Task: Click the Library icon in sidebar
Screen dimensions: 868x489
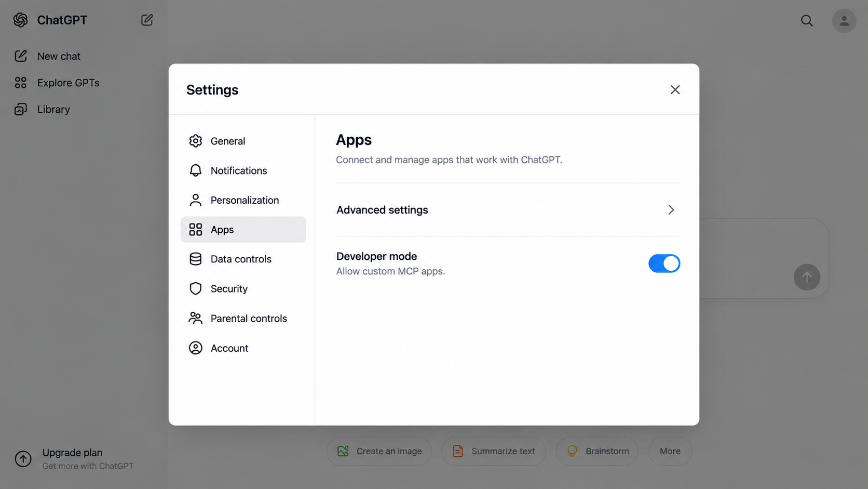Action: 21,109
